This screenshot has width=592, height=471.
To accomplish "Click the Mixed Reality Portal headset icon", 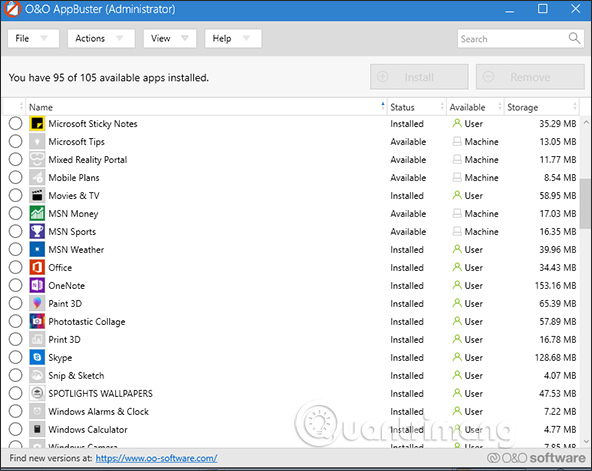I will [x=37, y=159].
